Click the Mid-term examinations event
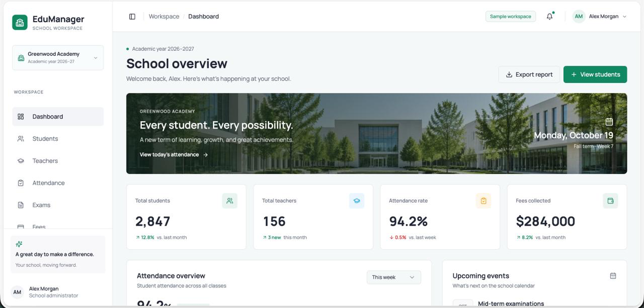 (511, 303)
